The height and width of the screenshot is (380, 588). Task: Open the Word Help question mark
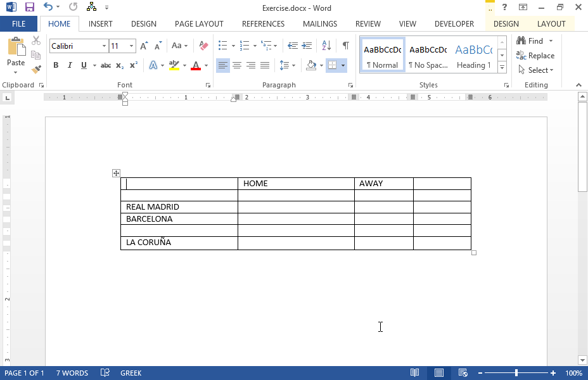point(504,7)
